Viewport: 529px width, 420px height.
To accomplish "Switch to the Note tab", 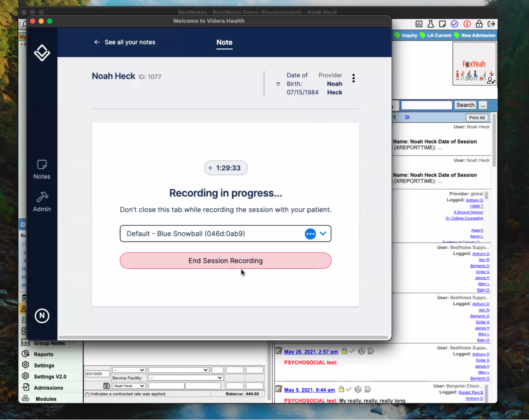I will click(x=224, y=42).
